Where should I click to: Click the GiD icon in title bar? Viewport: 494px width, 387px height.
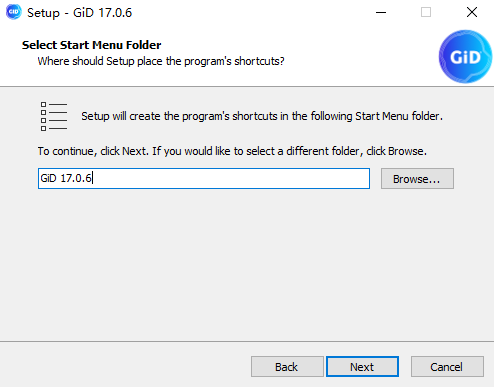click(x=13, y=12)
